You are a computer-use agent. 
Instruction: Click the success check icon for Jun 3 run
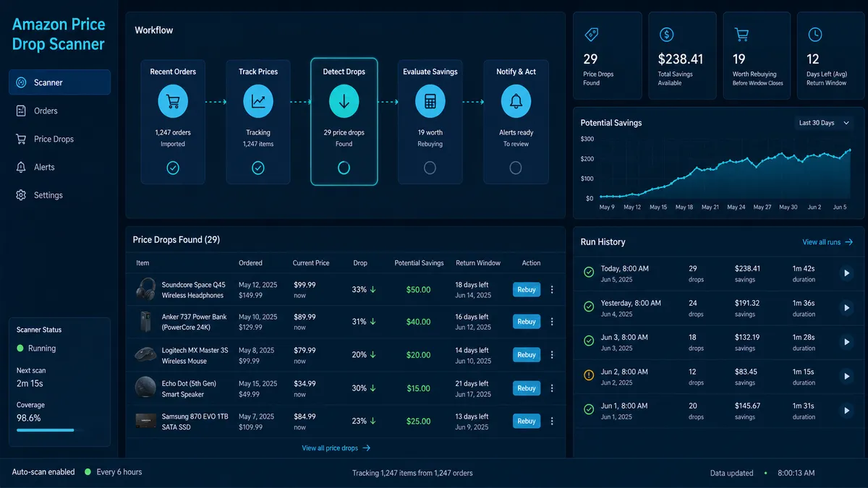pyautogui.click(x=589, y=341)
